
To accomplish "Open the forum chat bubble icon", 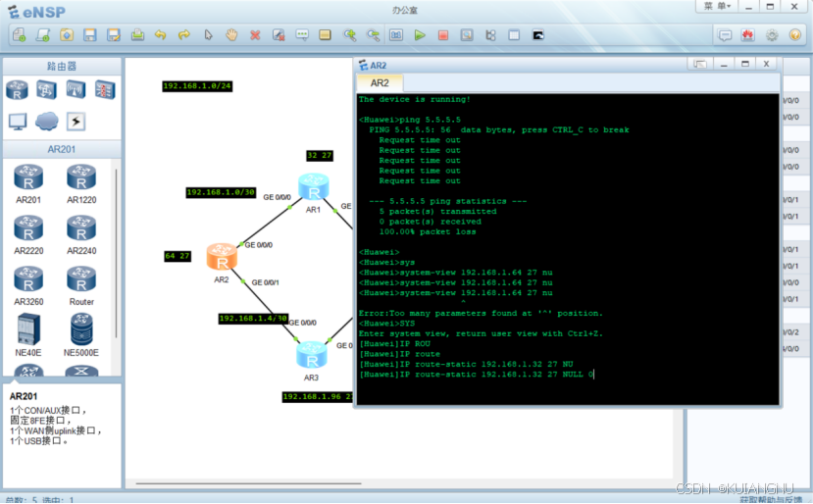I will pyautogui.click(x=725, y=34).
